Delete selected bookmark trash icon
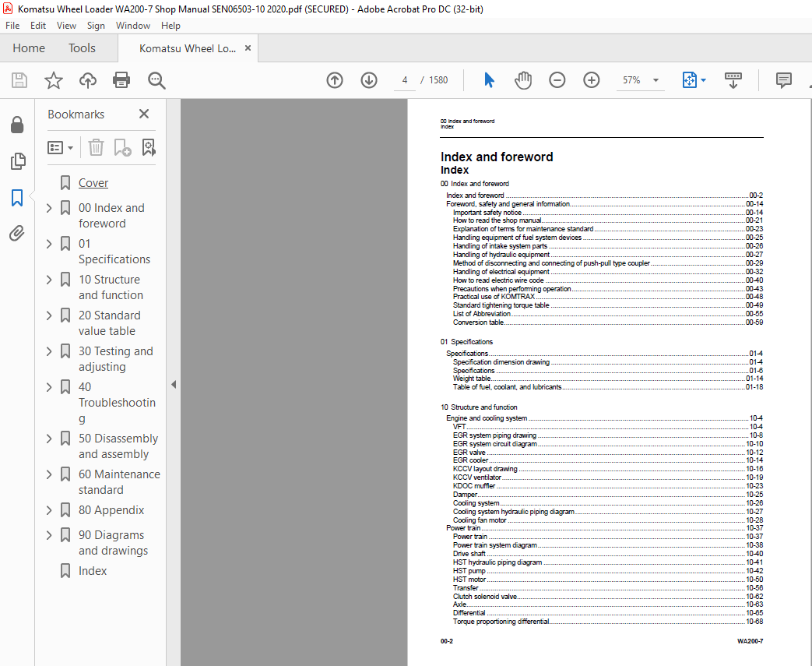This screenshot has width=812, height=666. point(96,148)
